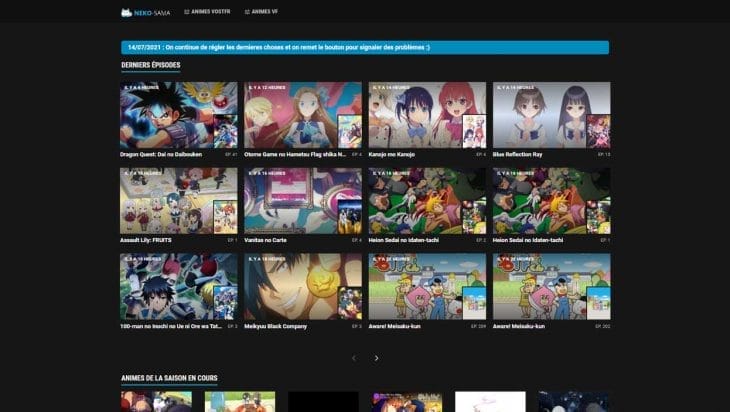Show next page of latest episodes

point(376,357)
